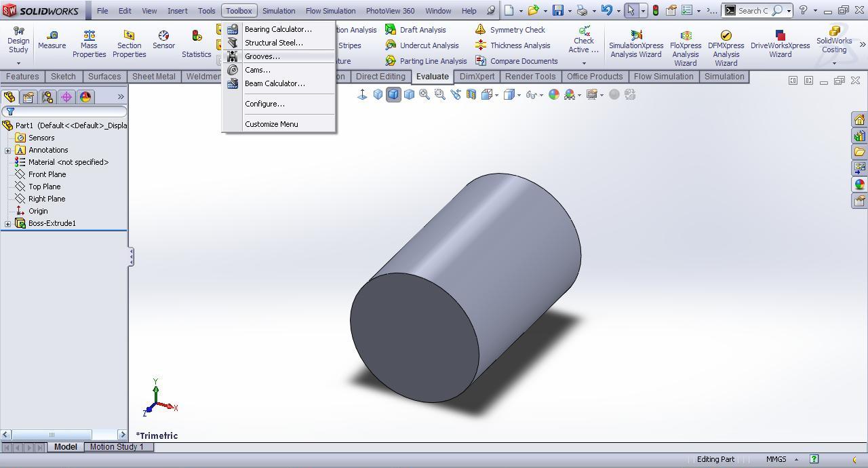Screen dimensions: 868x468
Task: Open the Toolbox menu
Action: pyautogui.click(x=239, y=10)
